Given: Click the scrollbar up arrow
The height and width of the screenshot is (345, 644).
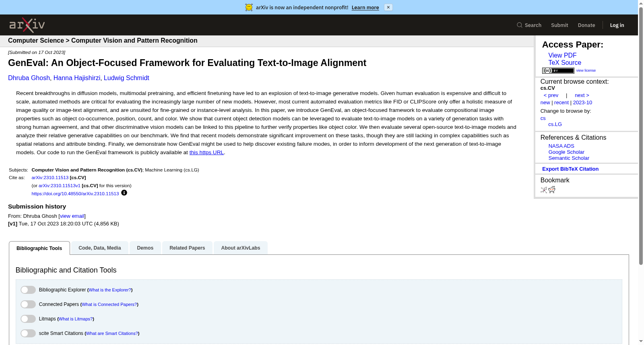Looking at the screenshot, I should (641, 3).
